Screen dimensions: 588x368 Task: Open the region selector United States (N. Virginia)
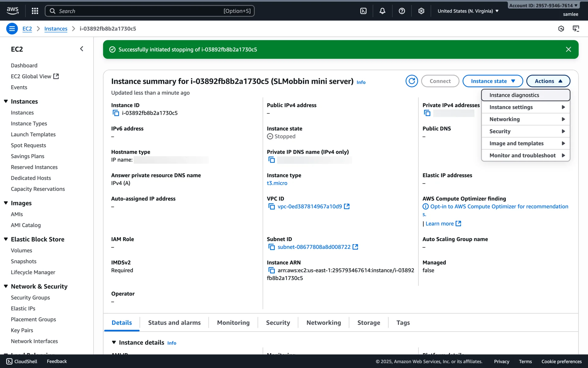coord(468,11)
